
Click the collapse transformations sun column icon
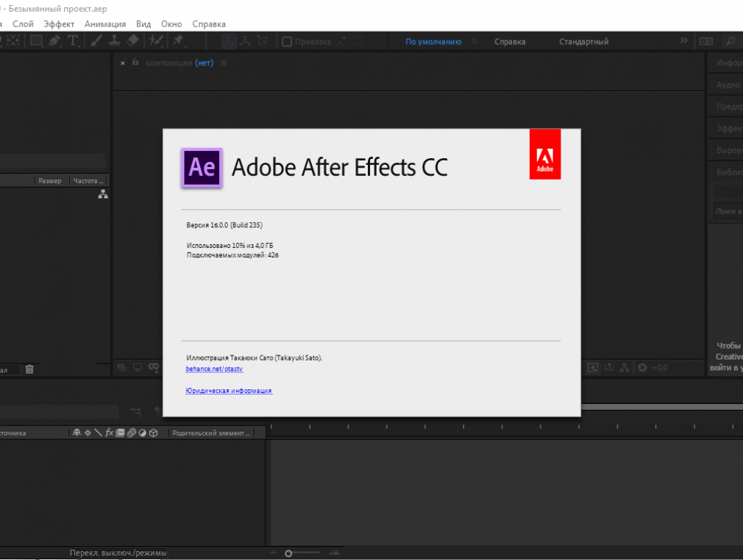[x=88, y=433]
